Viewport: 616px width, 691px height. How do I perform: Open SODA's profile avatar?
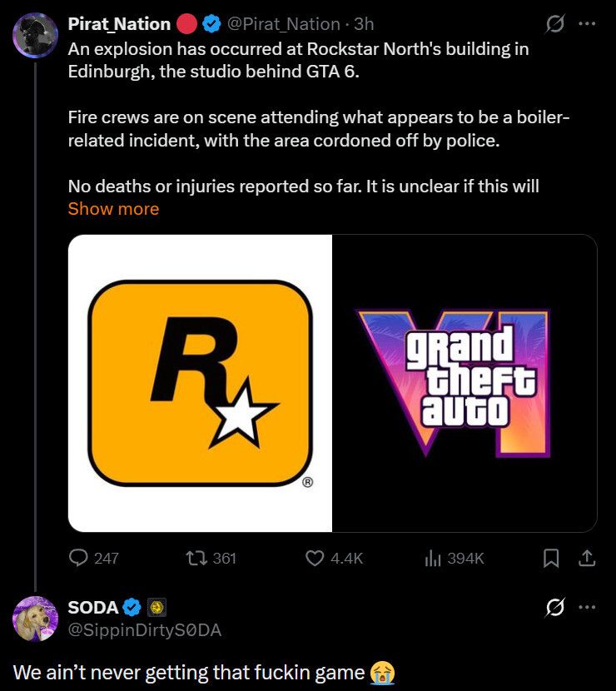coord(35,619)
